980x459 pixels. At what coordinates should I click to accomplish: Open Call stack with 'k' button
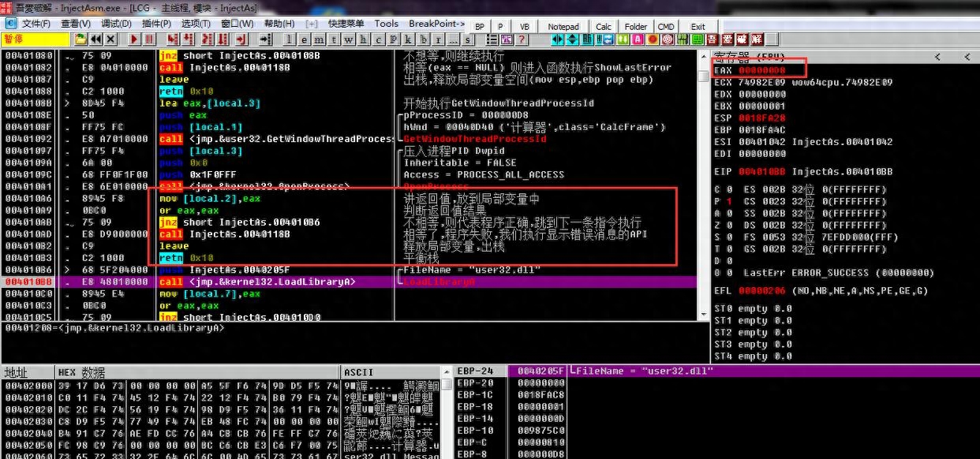click(x=408, y=39)
